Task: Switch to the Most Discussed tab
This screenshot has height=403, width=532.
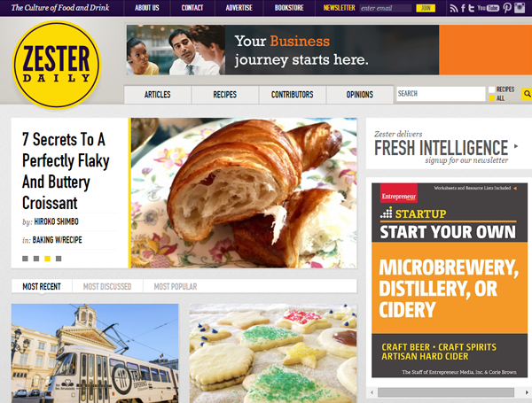Action: click(x=107, y=287)
